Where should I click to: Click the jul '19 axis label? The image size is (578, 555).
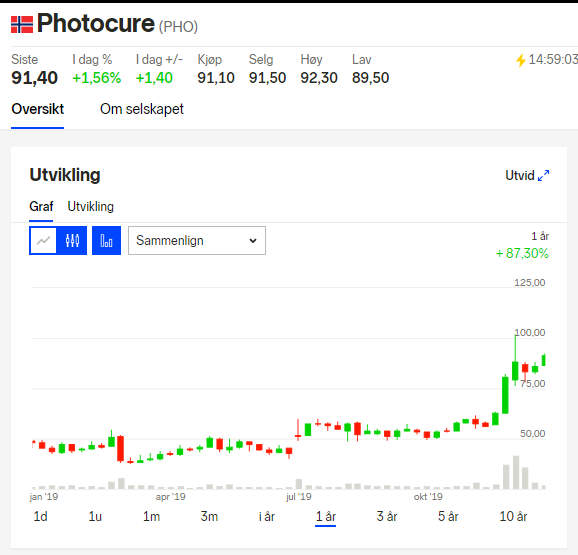pyautogui.click(x=299, y=497)
